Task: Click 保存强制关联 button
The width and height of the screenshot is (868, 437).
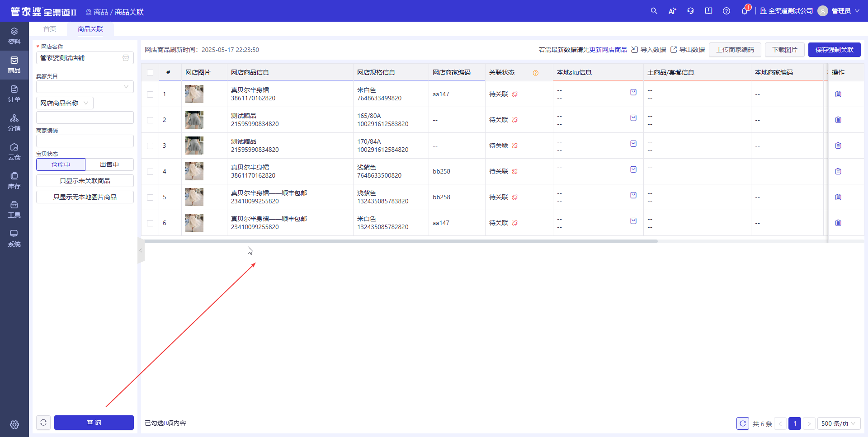Action: [835, 50]
